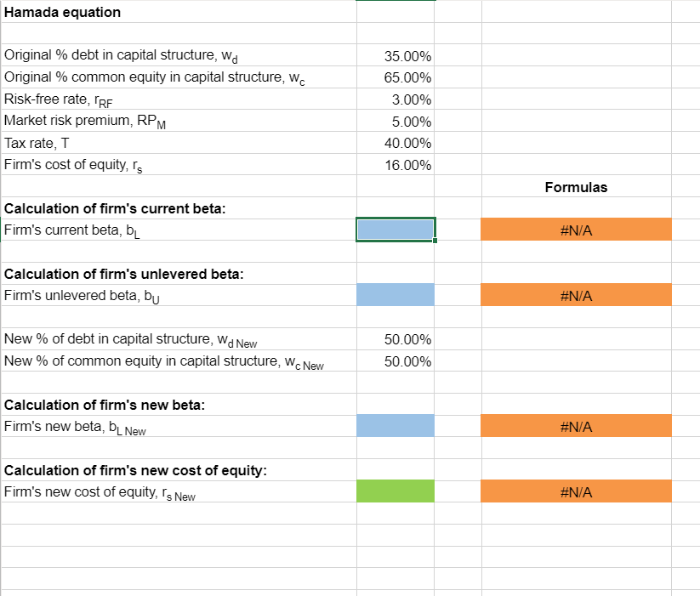Click the #N/A cell beside new cost of equity
Viewport: 700px width, 596px height.
[576, 491]
